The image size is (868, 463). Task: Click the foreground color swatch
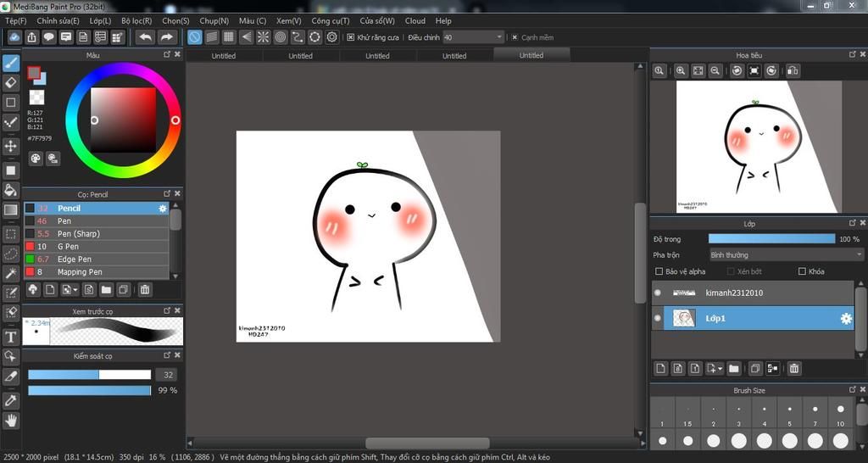[x=34, y=73]
